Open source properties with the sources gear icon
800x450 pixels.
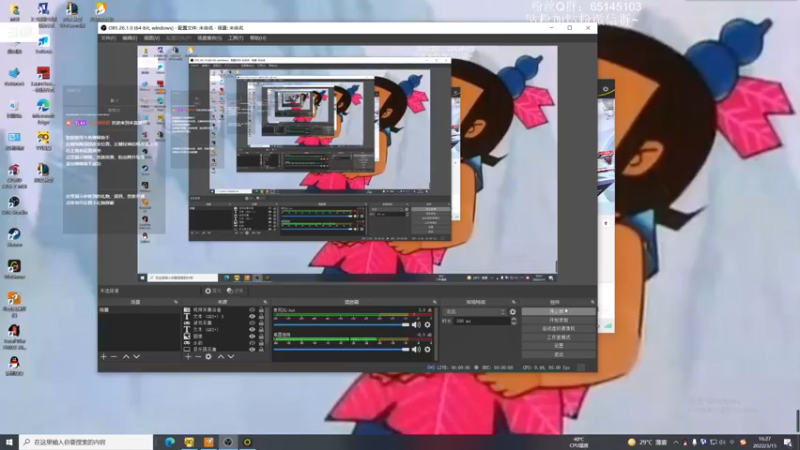pos(208,357)
